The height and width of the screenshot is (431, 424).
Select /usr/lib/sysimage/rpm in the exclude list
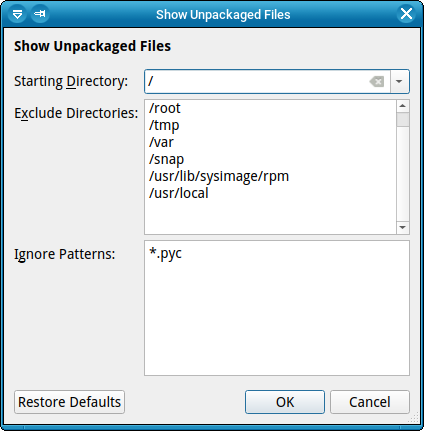[219, 176]
